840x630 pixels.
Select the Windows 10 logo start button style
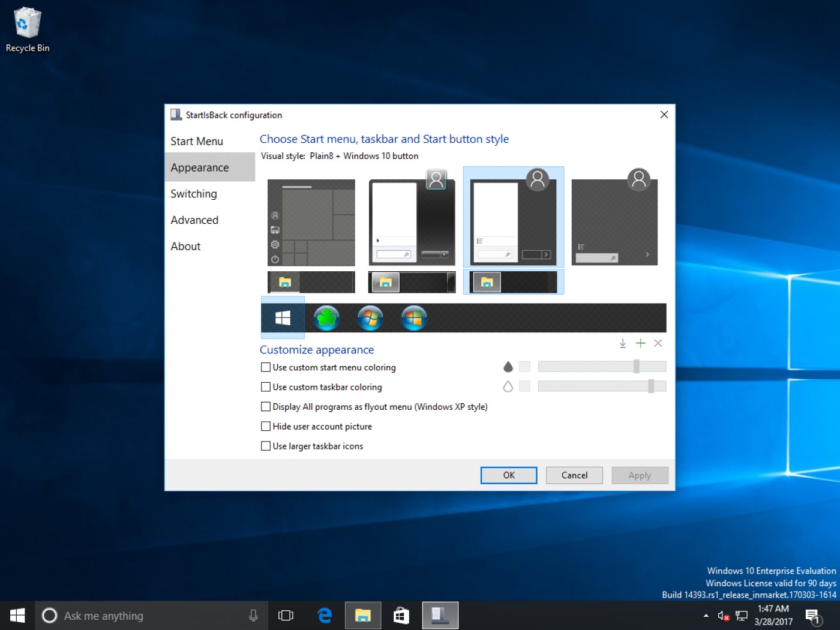[283, 317]
